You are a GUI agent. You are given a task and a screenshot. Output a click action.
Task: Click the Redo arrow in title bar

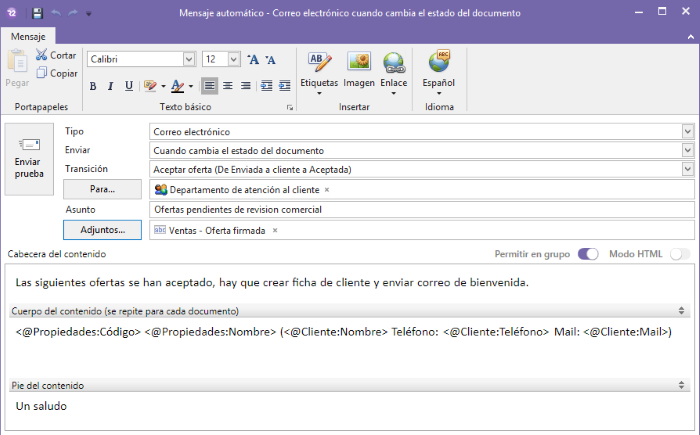[x=73, y=13]
